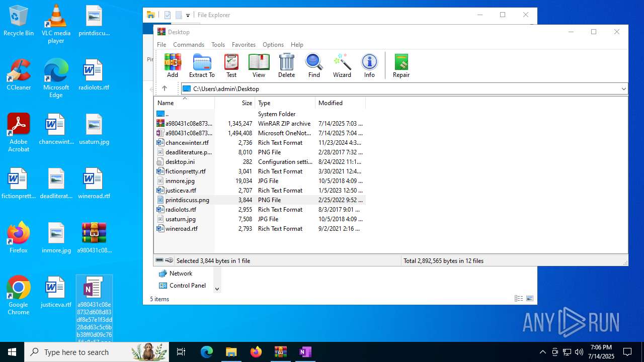Select VLC media player desktop icon

[x=56, y=24]
